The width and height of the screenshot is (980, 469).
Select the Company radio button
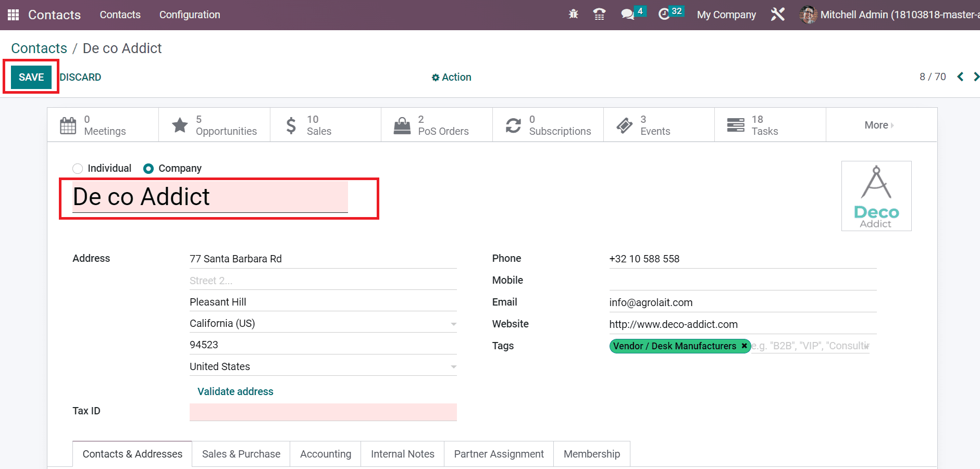(148, 169)
